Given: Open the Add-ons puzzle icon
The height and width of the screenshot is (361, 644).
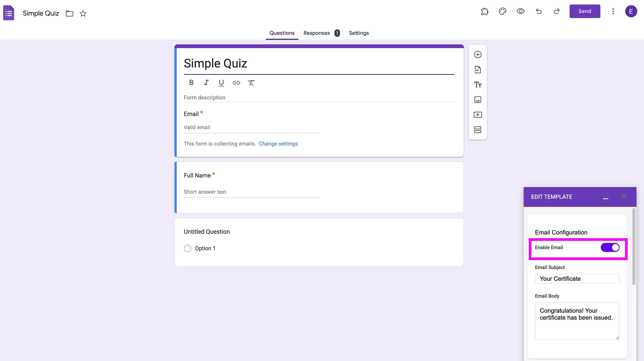Looking at the screenshot, I should click(484, 11).
